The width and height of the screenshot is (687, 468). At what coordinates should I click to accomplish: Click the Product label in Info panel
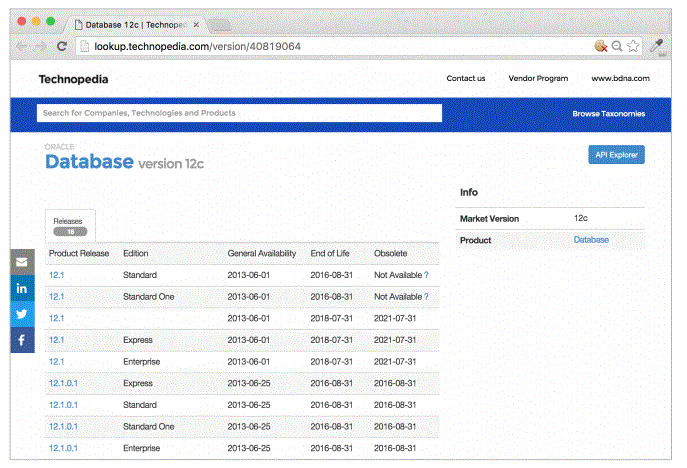pos(475,240)
